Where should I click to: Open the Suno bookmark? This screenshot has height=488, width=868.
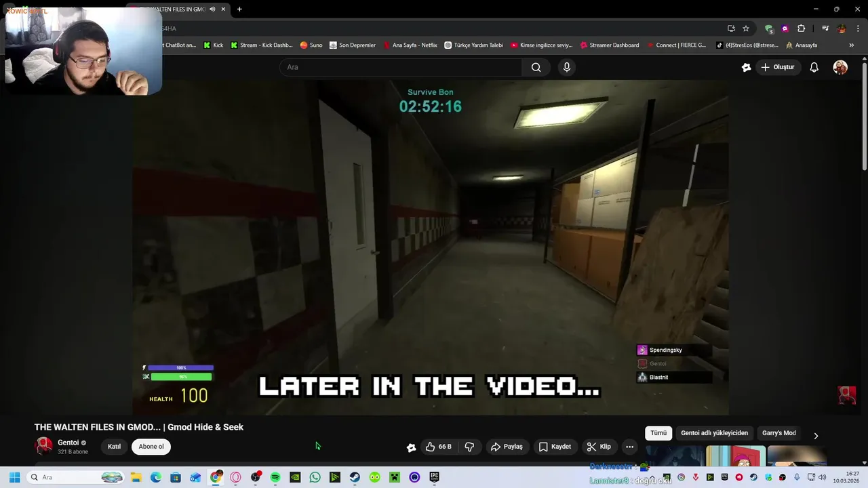311,45
